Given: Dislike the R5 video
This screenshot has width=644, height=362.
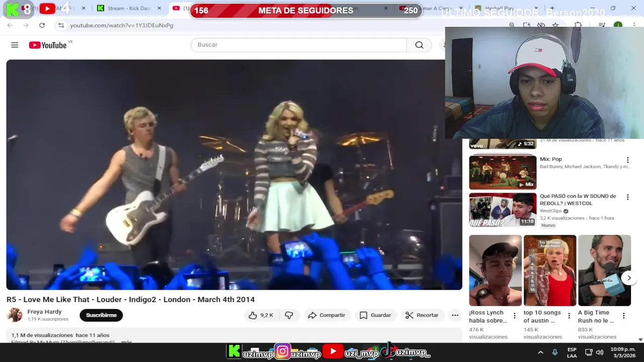Looking at the screenshot, I should pyautogui.click(x=289, y=315).
